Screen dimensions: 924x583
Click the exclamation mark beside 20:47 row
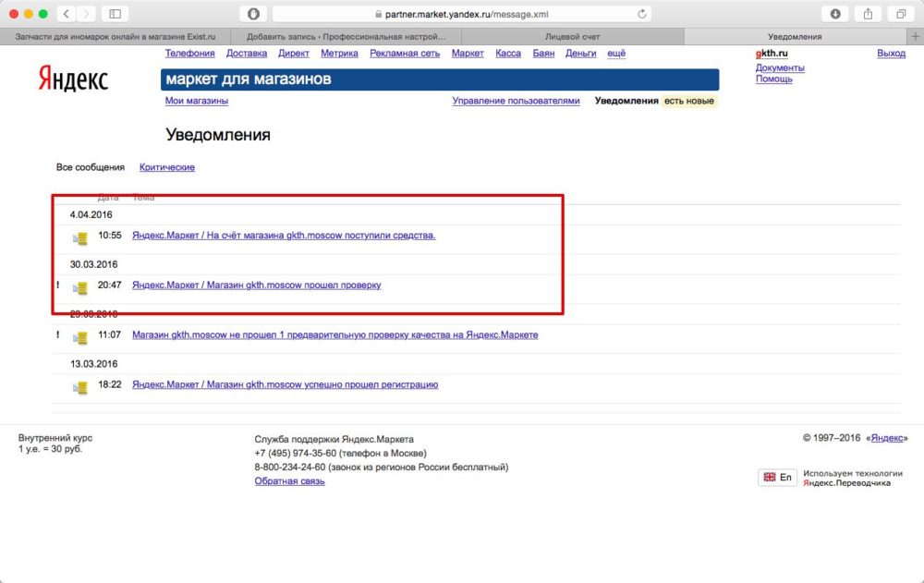click(x=57, y=285)
